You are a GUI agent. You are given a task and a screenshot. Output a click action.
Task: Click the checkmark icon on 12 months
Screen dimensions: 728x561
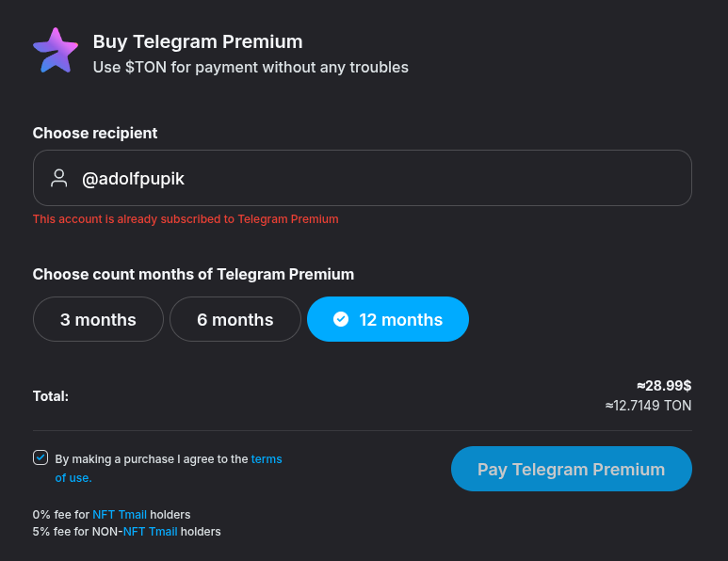(341, 319)
